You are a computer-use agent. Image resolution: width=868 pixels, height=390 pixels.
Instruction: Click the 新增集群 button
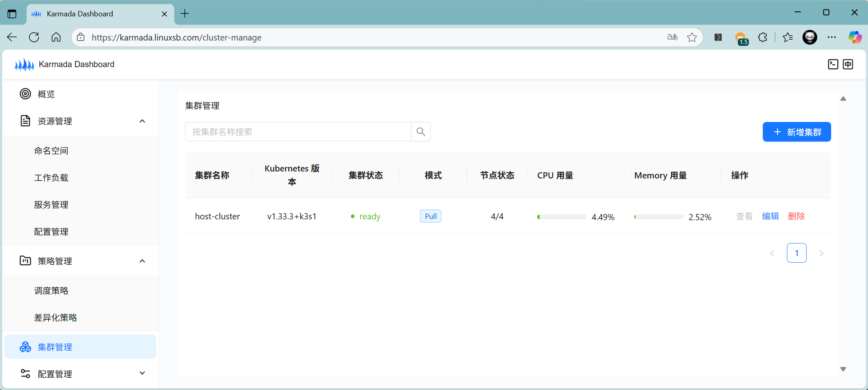coord(796,132)
